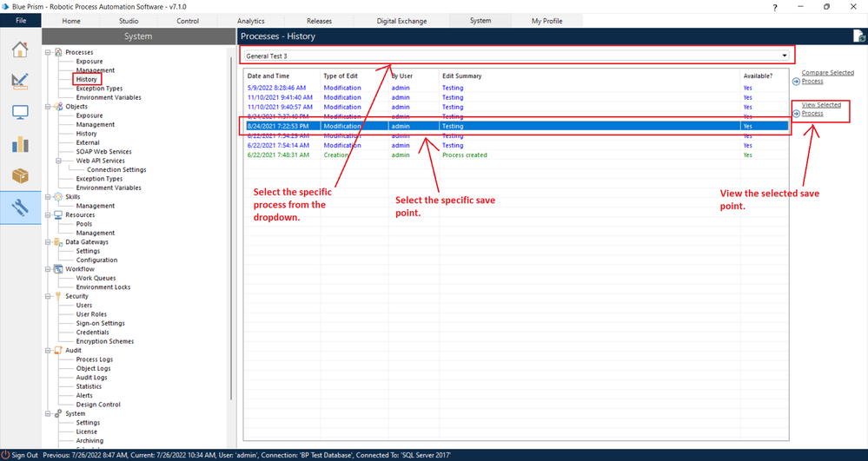This screenshot has height=461, width=868.
Task: Open Work Queues under Workflow
Action: (96, 278)
